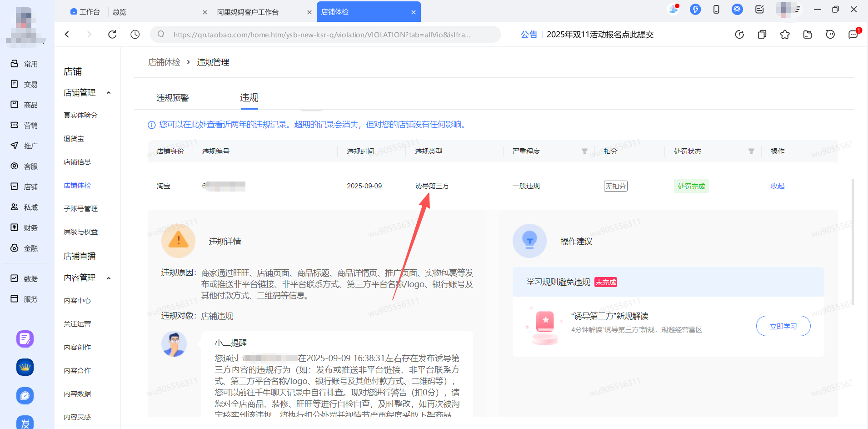Collapse the 内容管理 section
The image size is (868, 429).
(109, 278)
